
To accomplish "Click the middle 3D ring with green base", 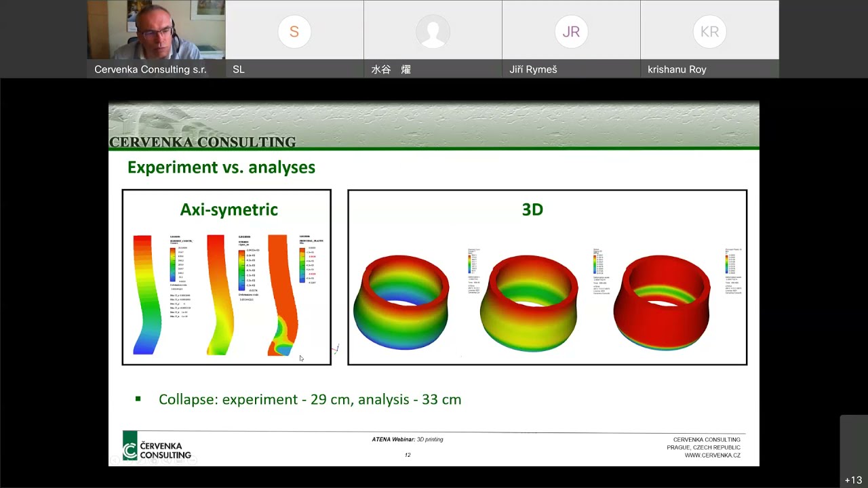I will pos(529,303).
